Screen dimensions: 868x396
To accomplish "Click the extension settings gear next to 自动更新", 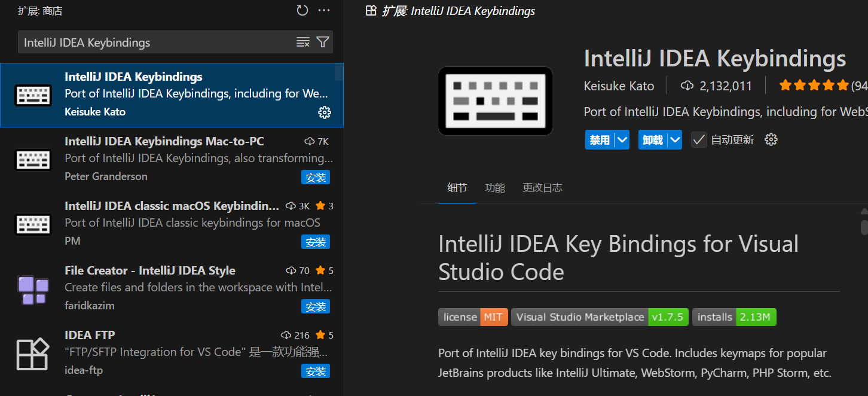I will tap(771, 139).
